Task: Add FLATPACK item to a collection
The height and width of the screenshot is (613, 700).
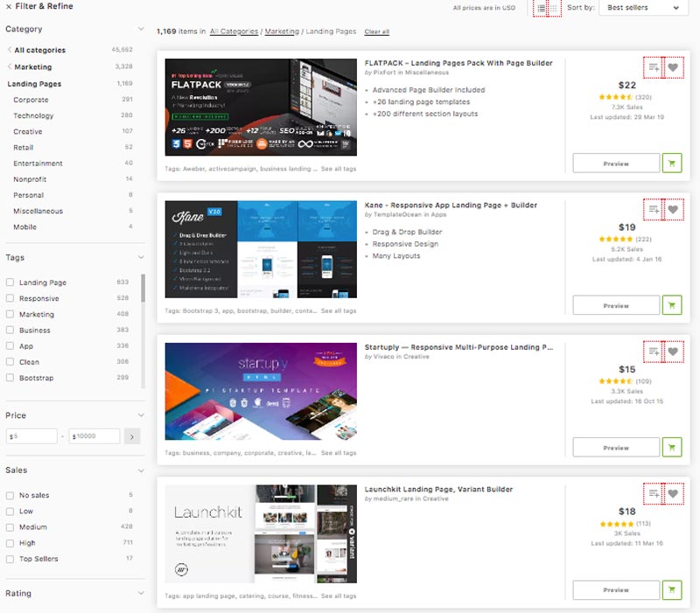Action: pos(654,67)
